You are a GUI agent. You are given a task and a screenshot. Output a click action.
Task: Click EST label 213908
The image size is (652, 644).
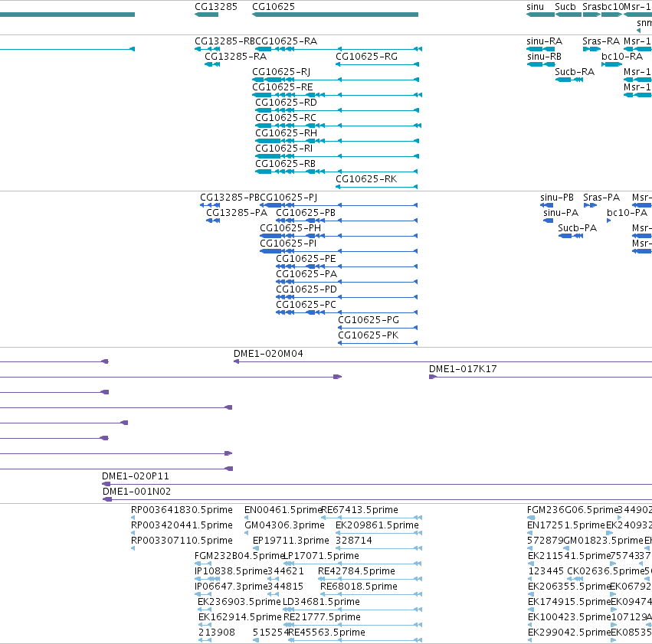217,633
